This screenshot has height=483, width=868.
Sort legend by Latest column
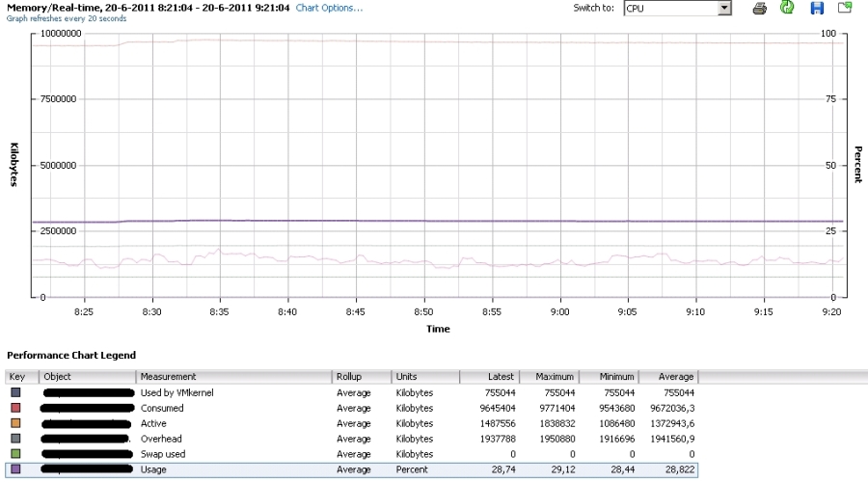coord(489,377)
